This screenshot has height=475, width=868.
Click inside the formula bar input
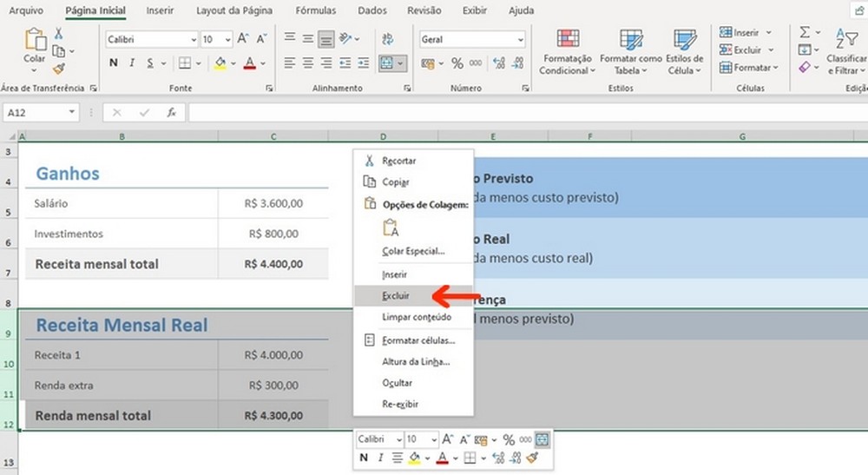coord(528,112)
